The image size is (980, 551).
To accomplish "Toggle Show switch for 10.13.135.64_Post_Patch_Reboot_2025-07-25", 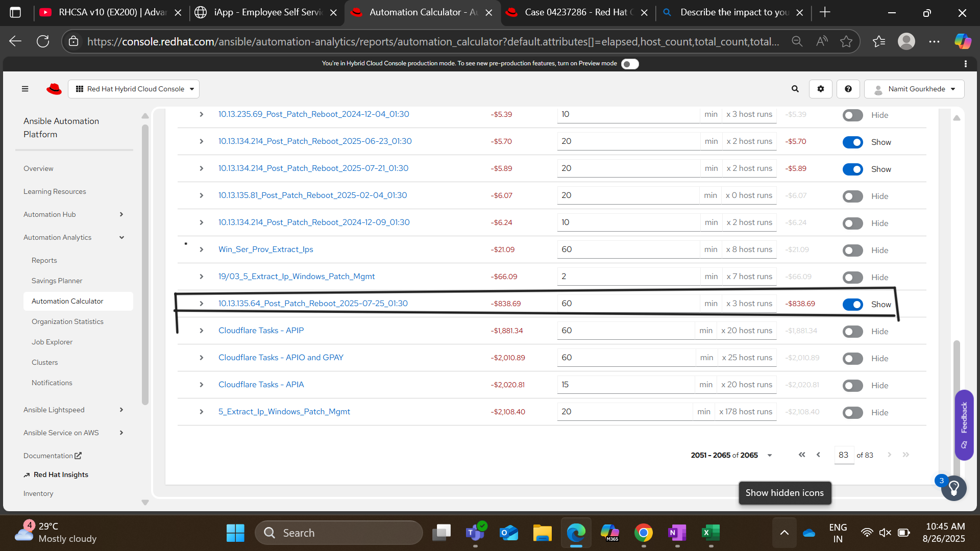I will coord(852,304).
